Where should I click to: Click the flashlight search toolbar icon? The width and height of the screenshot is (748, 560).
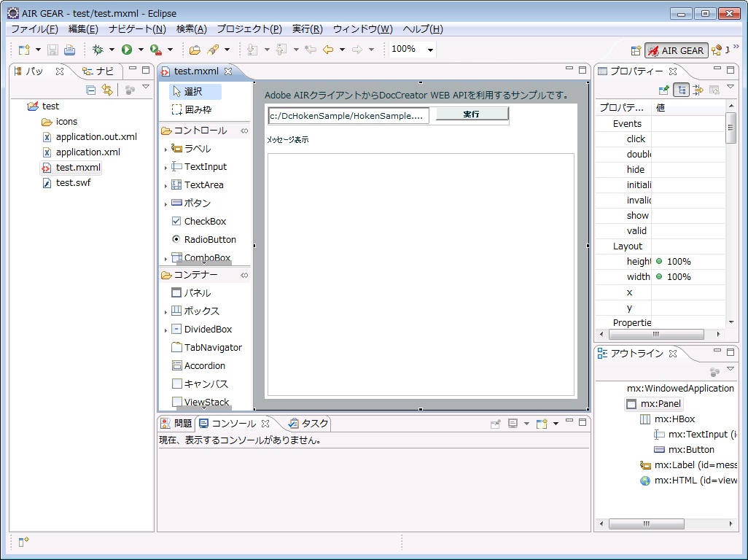click(x=213, y=50)
